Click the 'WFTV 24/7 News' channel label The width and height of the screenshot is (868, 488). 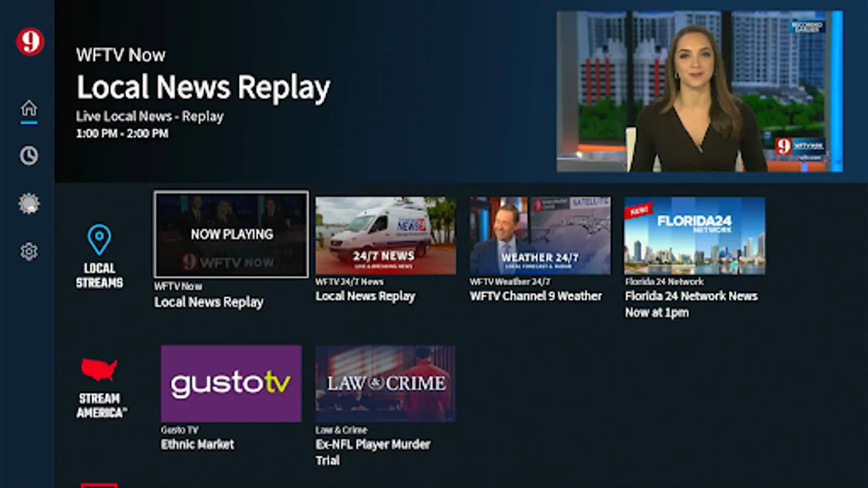(x=349, y=282)
